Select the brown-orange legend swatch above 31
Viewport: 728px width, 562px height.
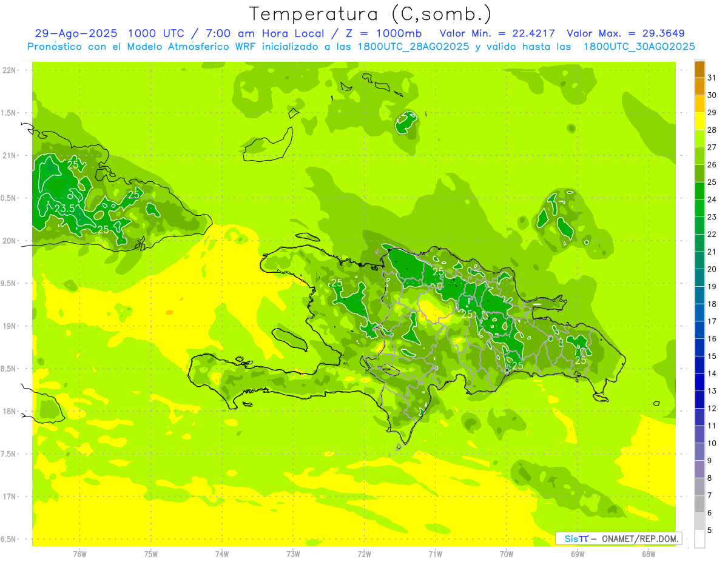[x=699, y=69]
